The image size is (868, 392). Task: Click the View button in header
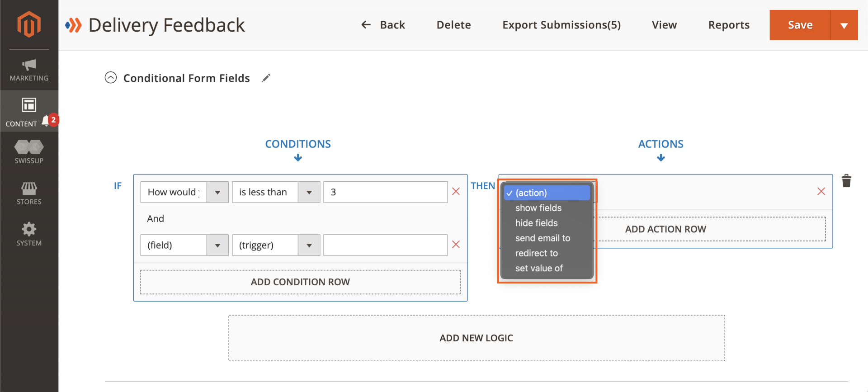(664, 25)
